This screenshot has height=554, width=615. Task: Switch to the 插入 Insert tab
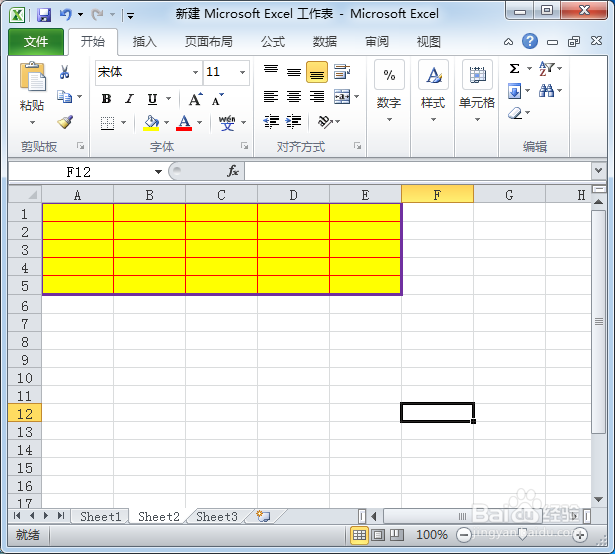pos(144,42)
